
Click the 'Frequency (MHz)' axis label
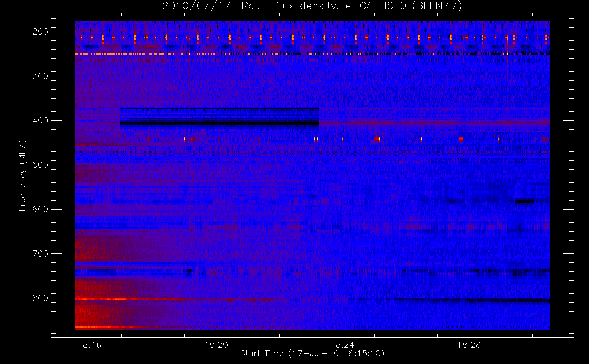[23, 175]
